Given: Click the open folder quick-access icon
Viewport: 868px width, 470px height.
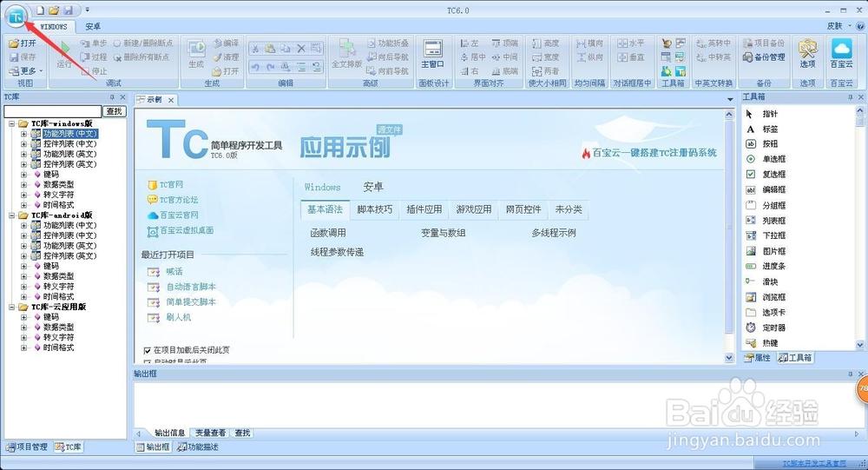Looking at the screenshot, I should (54, 10).
